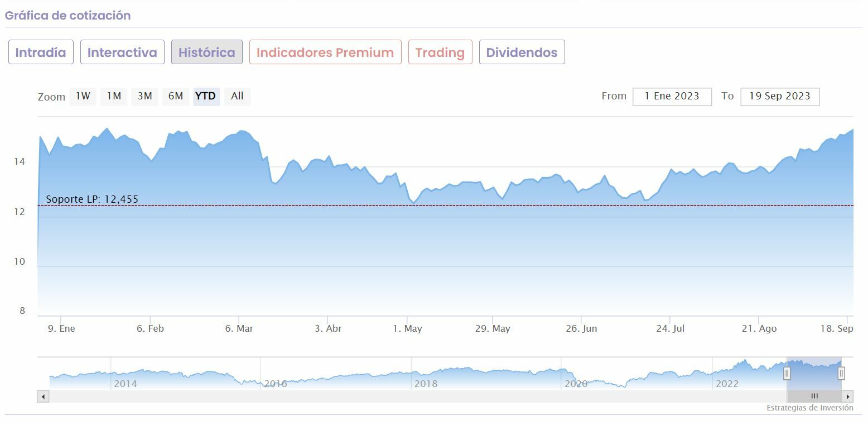Click the navigator scrollbar thumb grip
Image resolution: width=868 pixels, height=425 pixels.
[814, 397]
